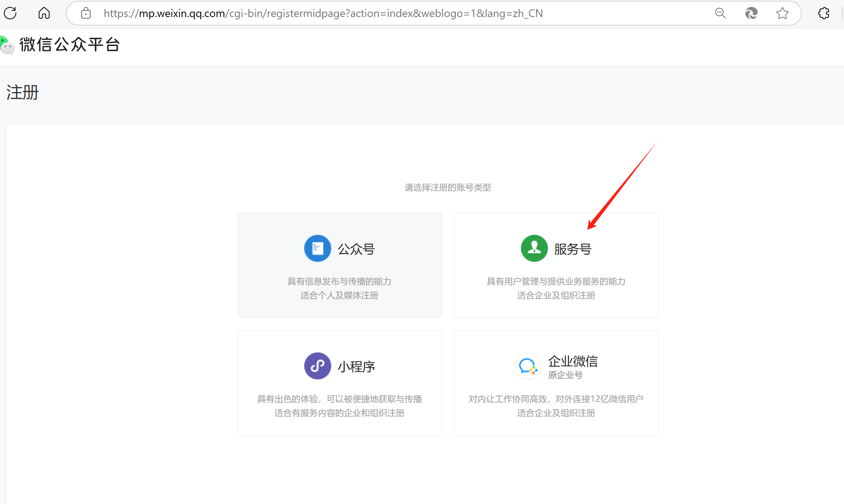Click the purple 小程序 icon

pyautogui.click(x=317, y=366)
